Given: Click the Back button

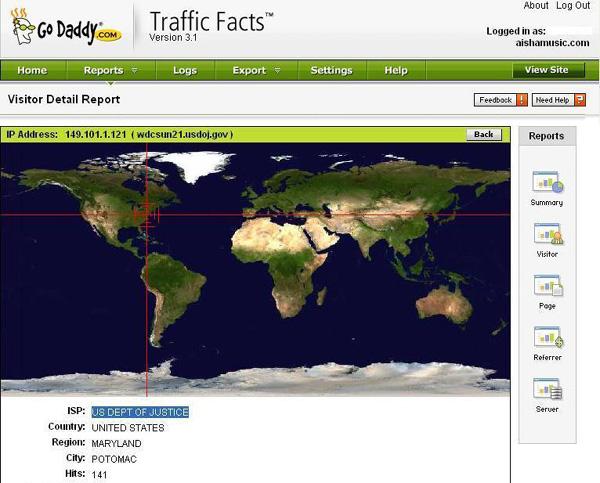Looking at the screenshot, I should tap(484, 134).
